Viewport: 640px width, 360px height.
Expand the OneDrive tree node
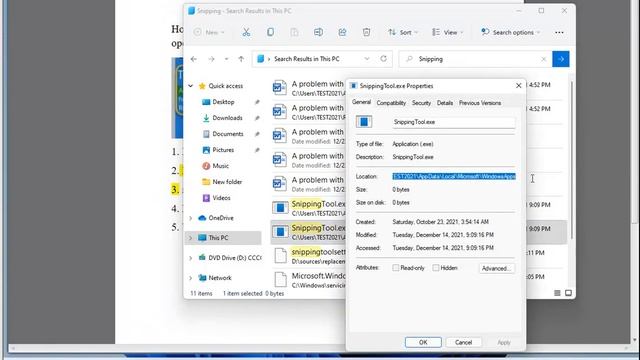(191, 218)
